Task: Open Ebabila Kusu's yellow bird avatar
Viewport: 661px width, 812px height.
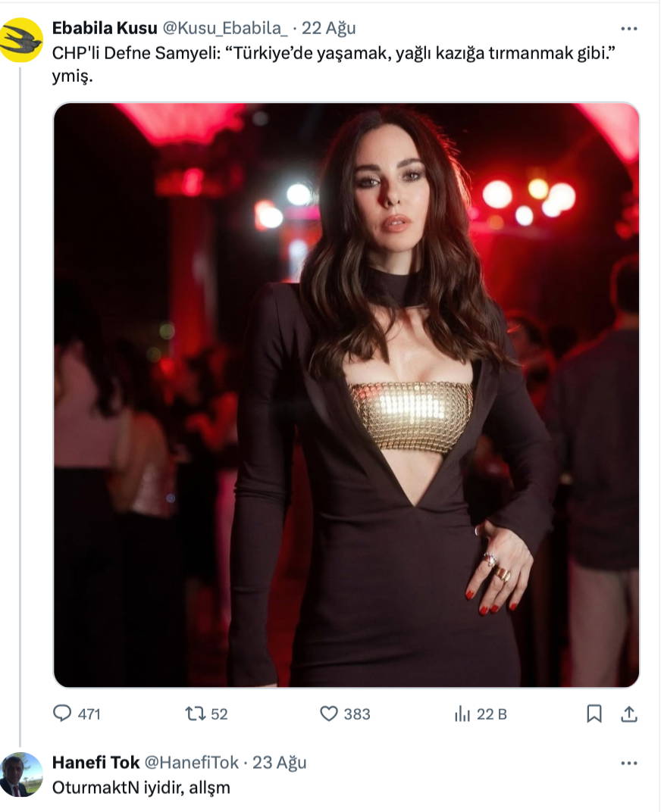Action: [21, 40]
